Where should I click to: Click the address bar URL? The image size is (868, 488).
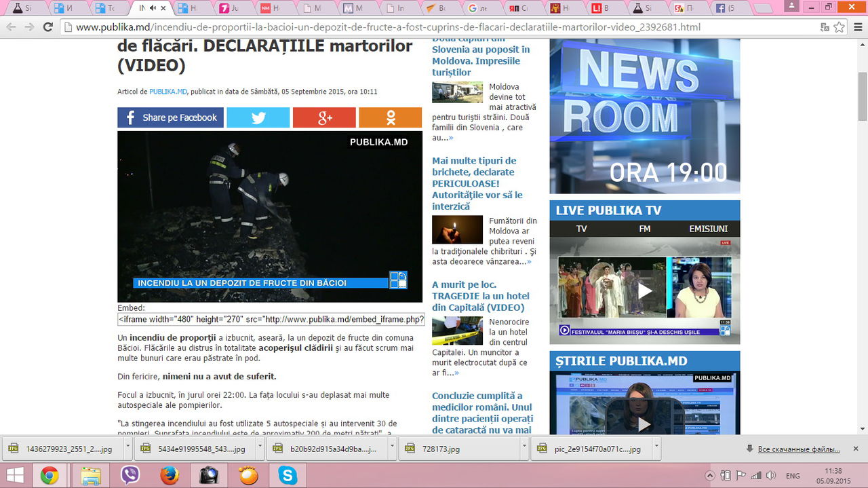(388, 27)
